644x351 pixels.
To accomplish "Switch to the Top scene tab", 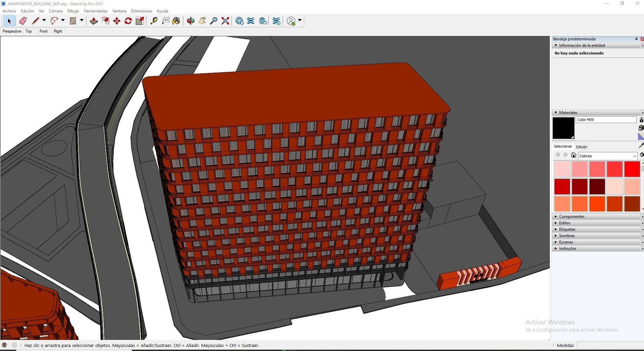I will [x=29, y=31].
